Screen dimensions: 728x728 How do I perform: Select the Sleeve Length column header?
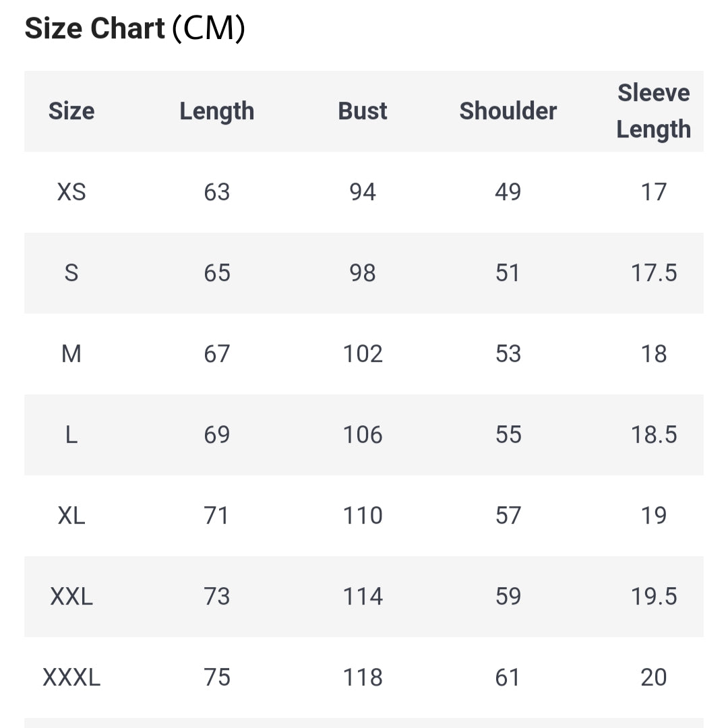(x=653, y=111)
